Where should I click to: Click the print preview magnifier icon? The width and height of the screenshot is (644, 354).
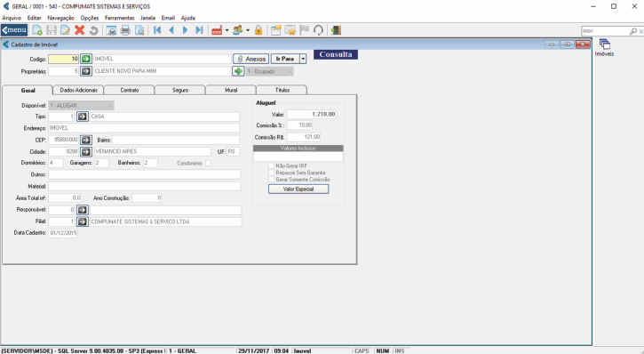coord(139,30)
